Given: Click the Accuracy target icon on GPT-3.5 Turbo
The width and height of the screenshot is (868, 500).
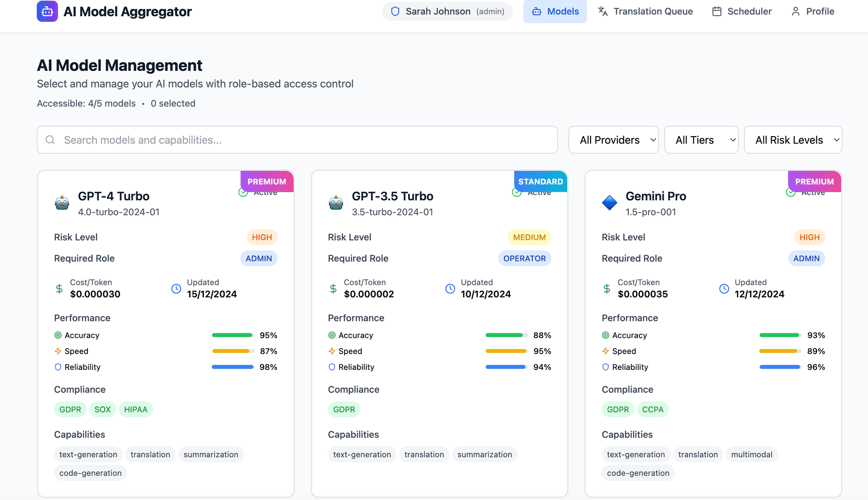Looking at the screenshot, I should pos(332,335).
